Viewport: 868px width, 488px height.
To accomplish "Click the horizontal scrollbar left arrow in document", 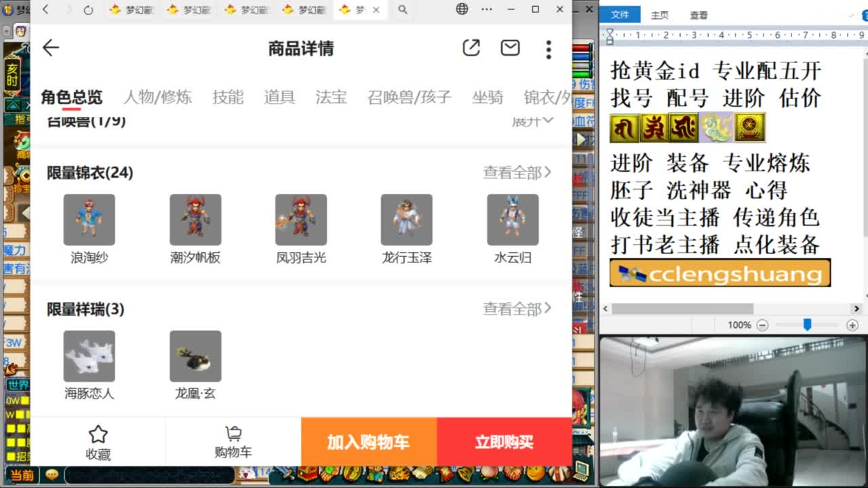I will pyautogui.click(x=604, y=308).
